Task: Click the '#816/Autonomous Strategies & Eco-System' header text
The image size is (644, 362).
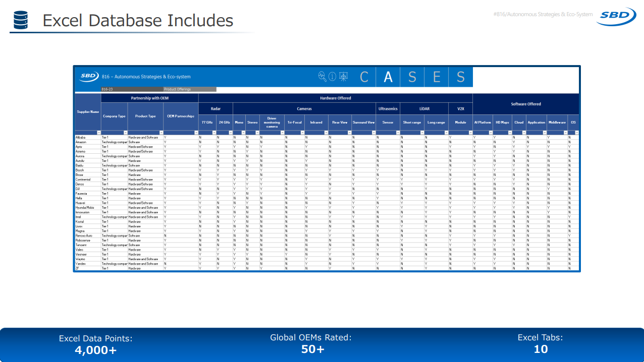Action: 543,14
